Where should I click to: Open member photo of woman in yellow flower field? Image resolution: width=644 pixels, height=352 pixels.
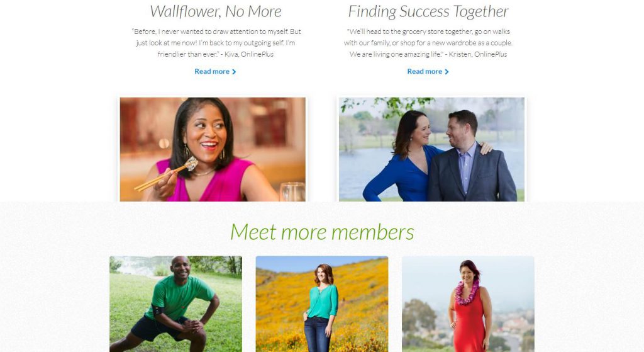coord(322,304)
